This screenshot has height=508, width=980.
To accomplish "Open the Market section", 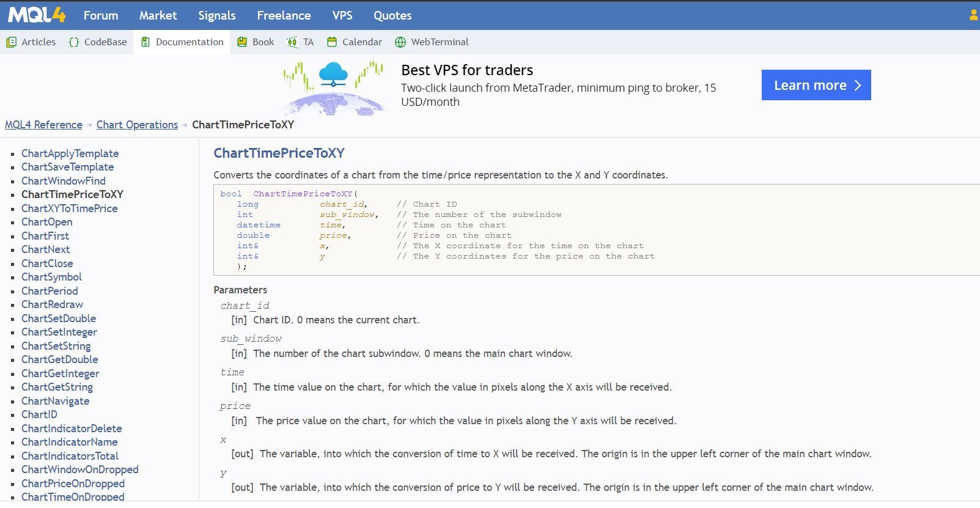I will 158,15.
